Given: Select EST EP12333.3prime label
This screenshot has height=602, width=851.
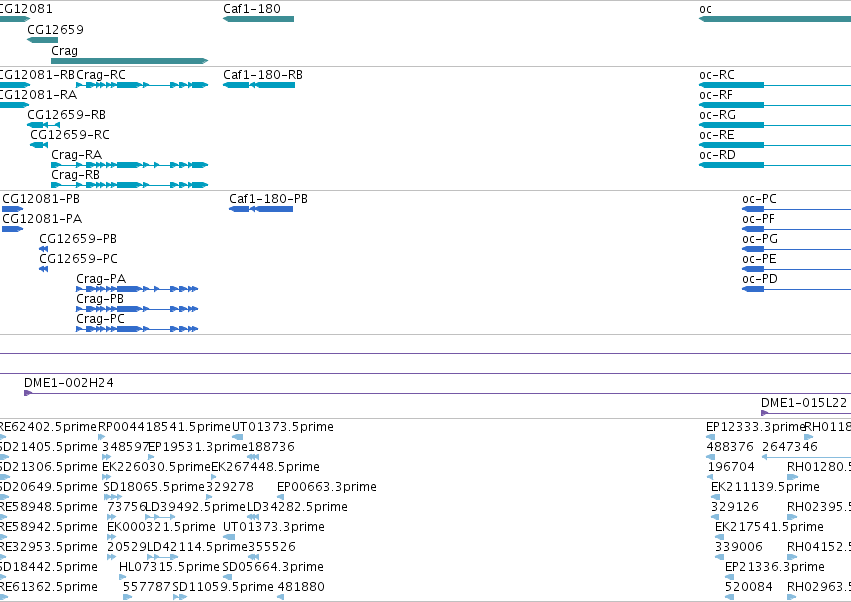Looking at the screenshot, I should click(755, 427).
